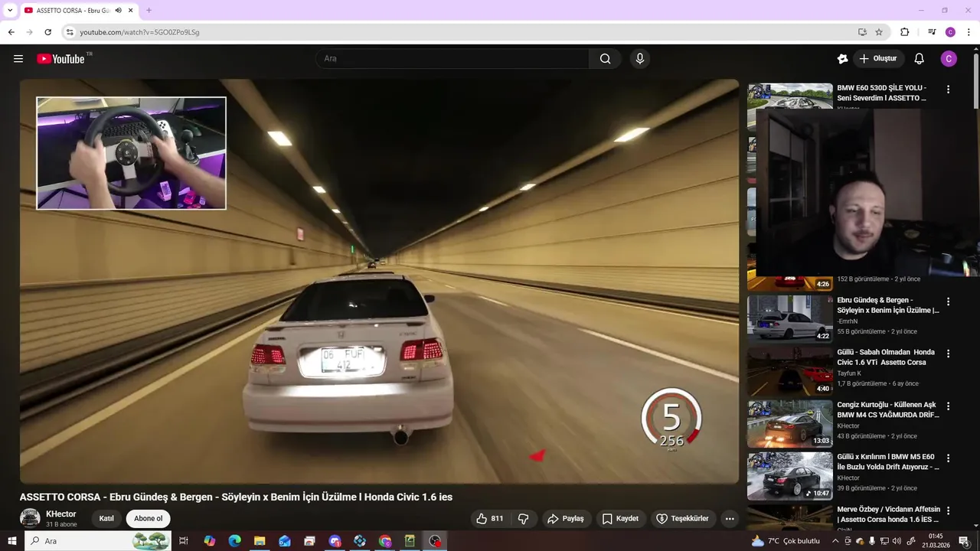Open the YouTube account avatar menu

point(949,59)
